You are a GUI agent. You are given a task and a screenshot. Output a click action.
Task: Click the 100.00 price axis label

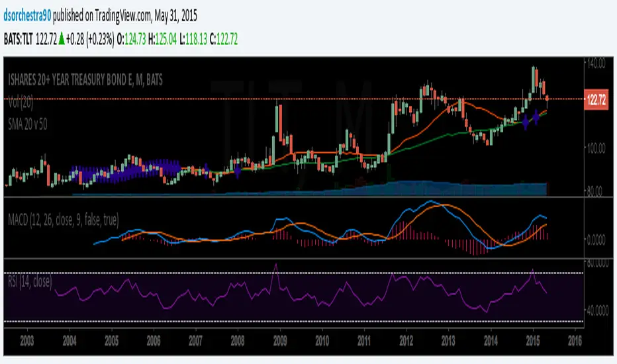point(596,149)
